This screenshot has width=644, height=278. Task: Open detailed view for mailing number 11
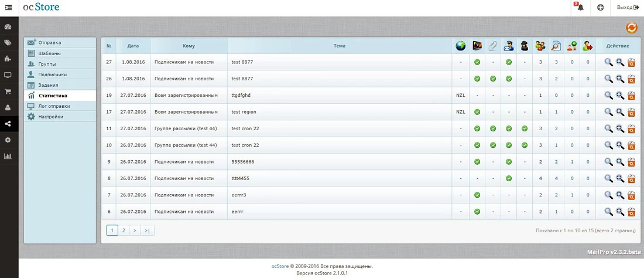coord(620,128)
